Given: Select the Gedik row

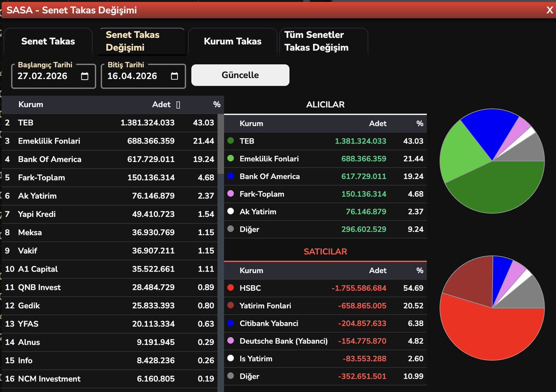Looking at the screenshot, I should tap(110, 305).
